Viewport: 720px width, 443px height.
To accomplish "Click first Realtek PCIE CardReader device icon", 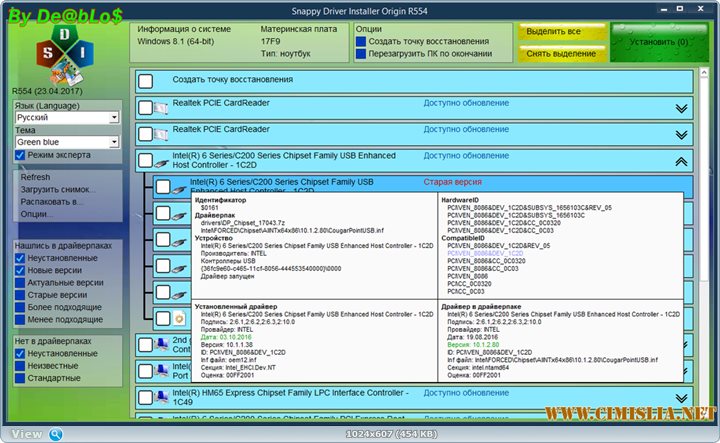I will pos(162,107).
